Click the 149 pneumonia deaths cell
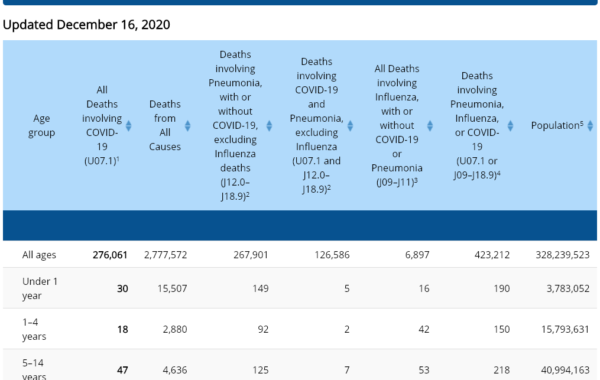 pos(261,289)
